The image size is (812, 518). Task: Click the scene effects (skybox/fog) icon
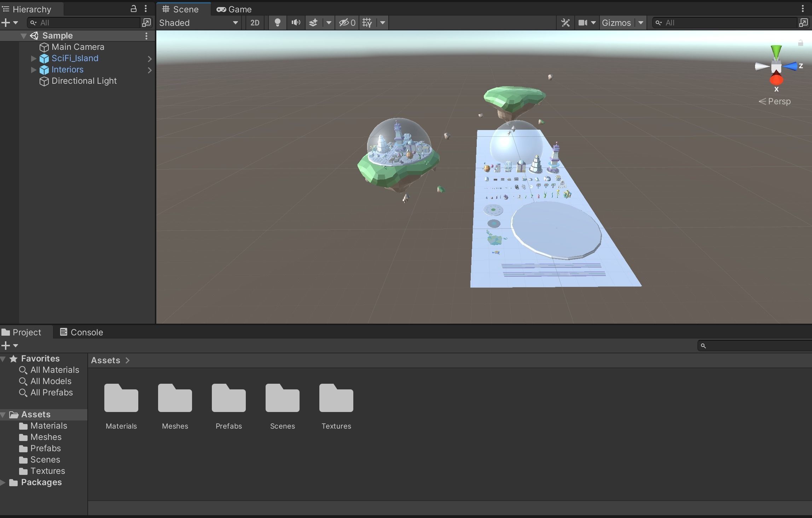tap(313, 23)
